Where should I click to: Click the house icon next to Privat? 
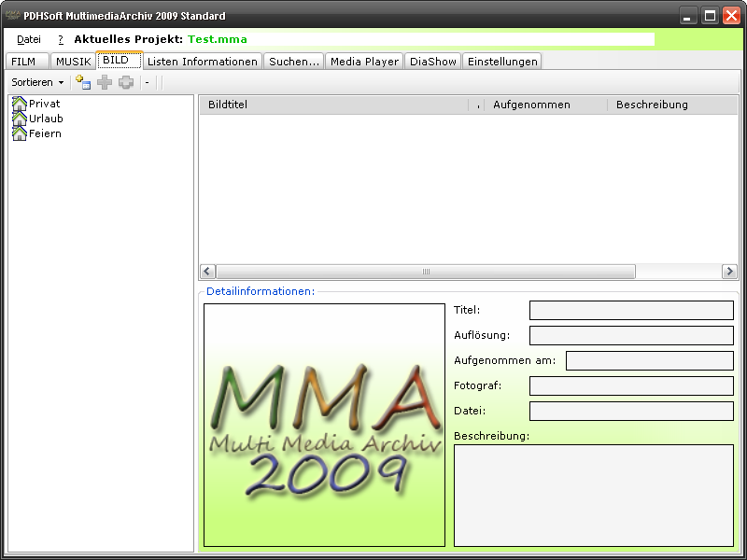19,104
